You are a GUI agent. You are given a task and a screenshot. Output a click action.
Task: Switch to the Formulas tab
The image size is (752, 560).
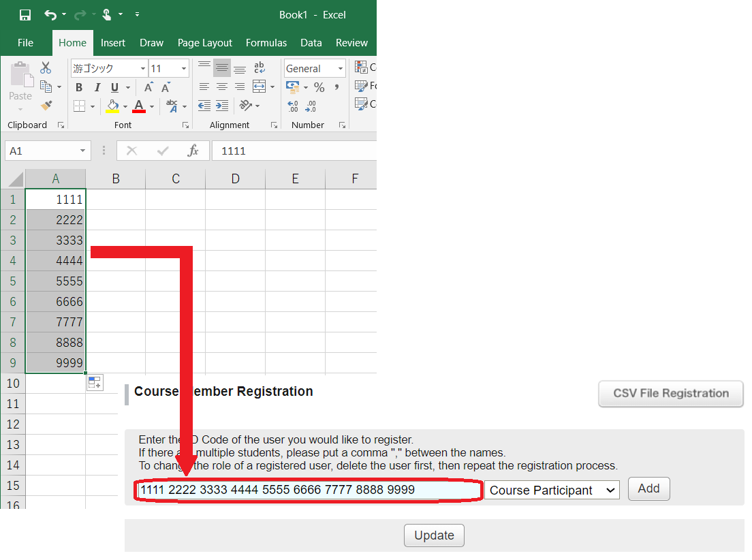click(266, 43)
